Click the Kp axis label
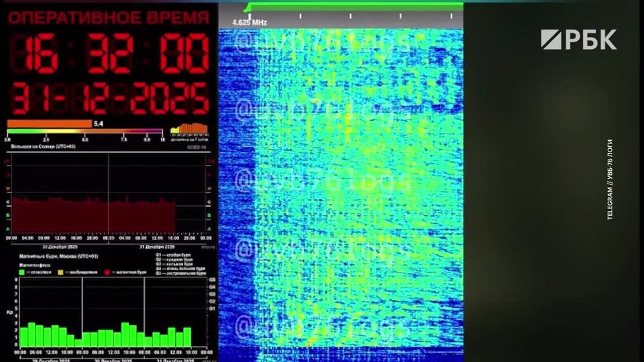This screenshot has height=362, width=644. pyautogui.click(x=10, y=313)
